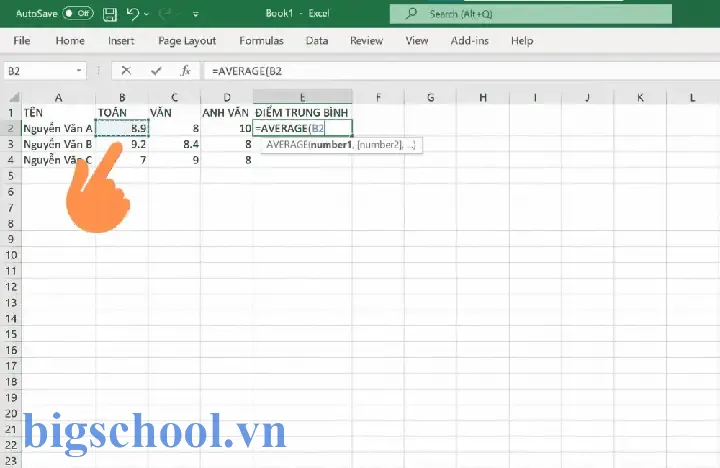720x468 pixels.
Task: Click the Save floppy disk icon
Action: coord(110,14)
